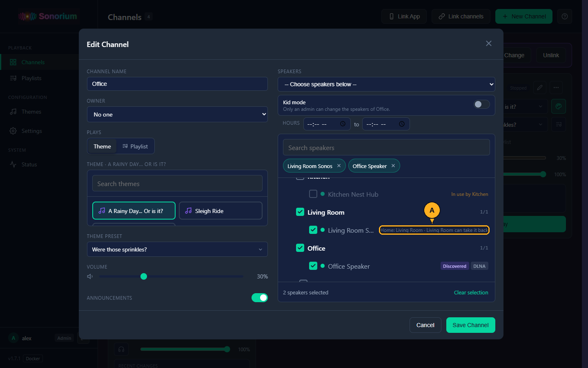Click the Cancel button
This screenshot has width=588, height=368.
(x=425, y=325)
